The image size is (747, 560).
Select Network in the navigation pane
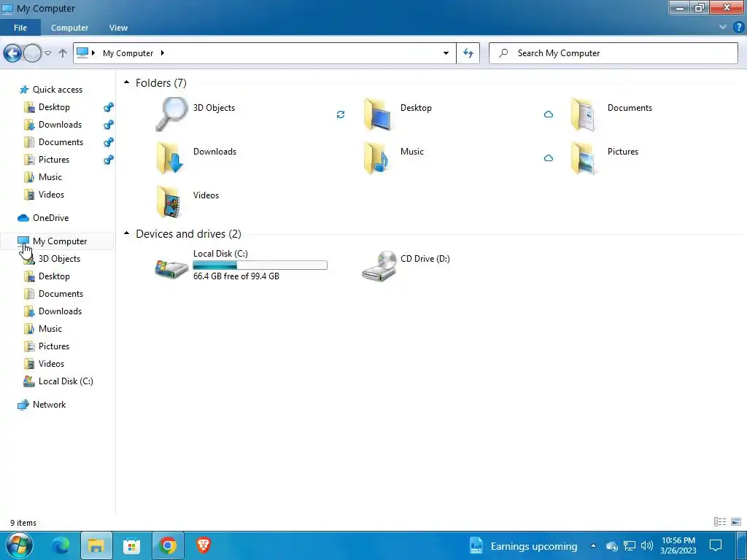[49, 404]
